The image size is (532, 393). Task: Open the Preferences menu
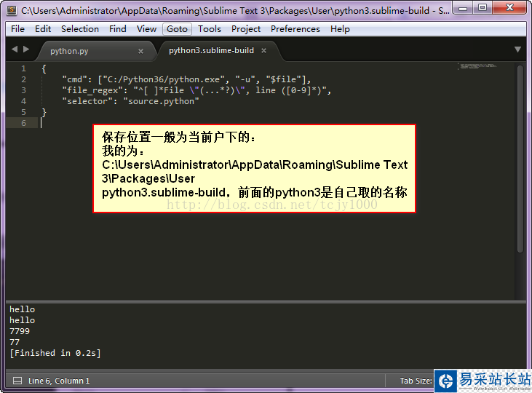[x=295, y=29]
